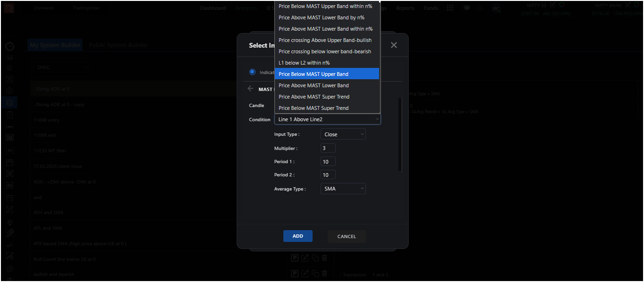
Task: Click the CANCEL button
Action: tap(347, 236)
